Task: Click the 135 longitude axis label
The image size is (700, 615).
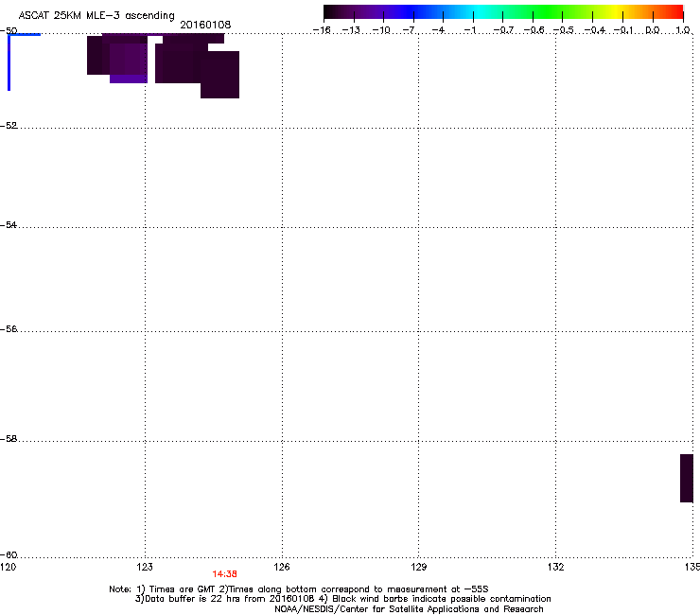Action: click(692, 567)
